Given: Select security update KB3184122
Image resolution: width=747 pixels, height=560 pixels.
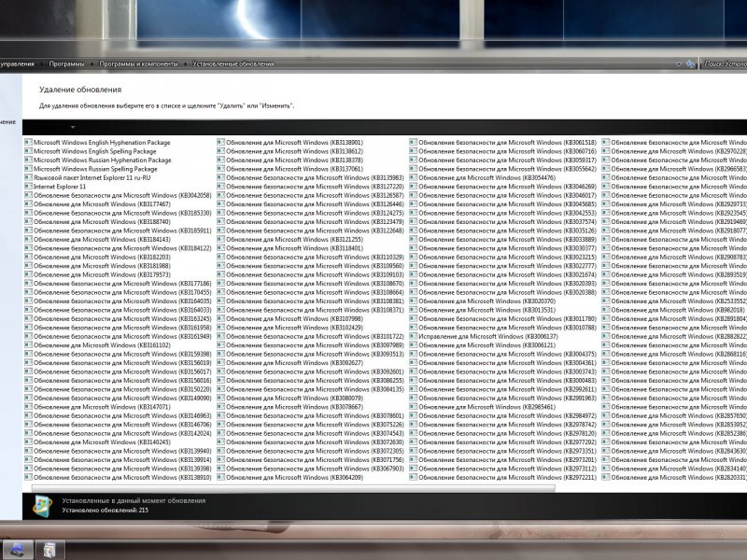Looking at the screenshot, I should click(119, 248).
